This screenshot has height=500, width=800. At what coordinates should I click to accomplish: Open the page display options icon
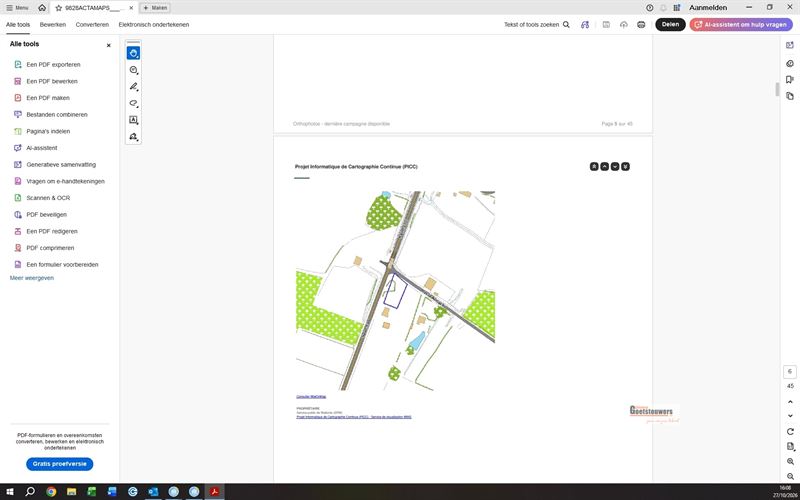[790, 447]
